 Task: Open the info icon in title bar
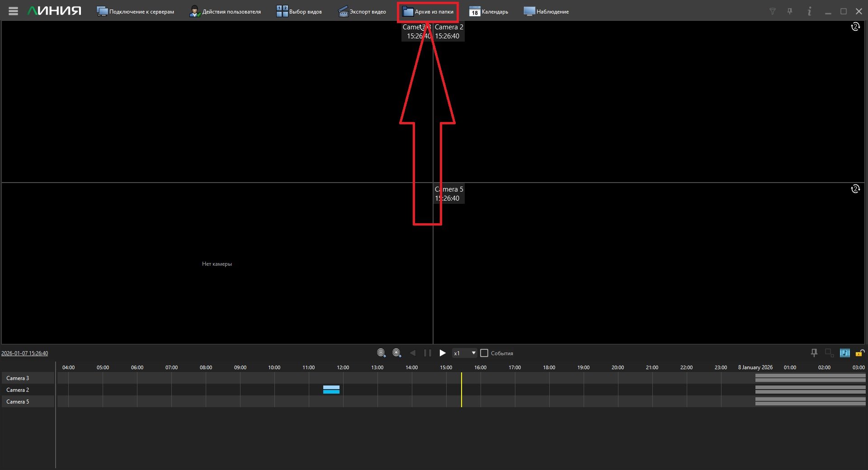point(809,11)
